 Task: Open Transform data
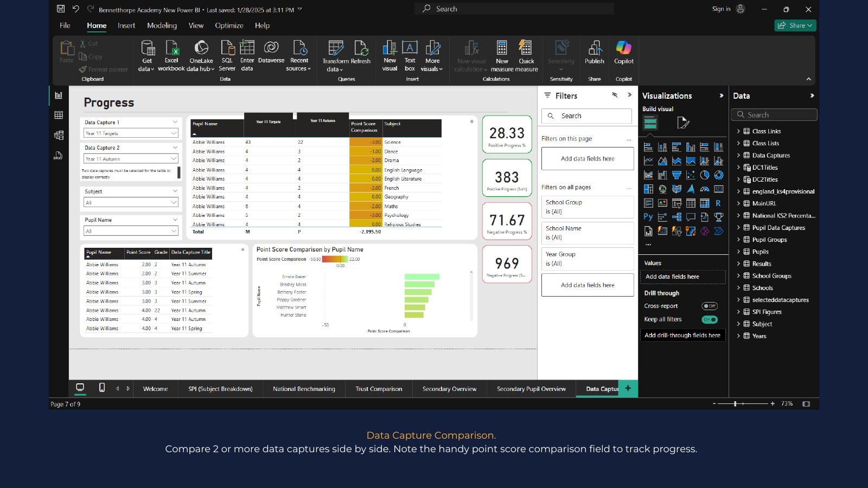(x=335, y=56)
